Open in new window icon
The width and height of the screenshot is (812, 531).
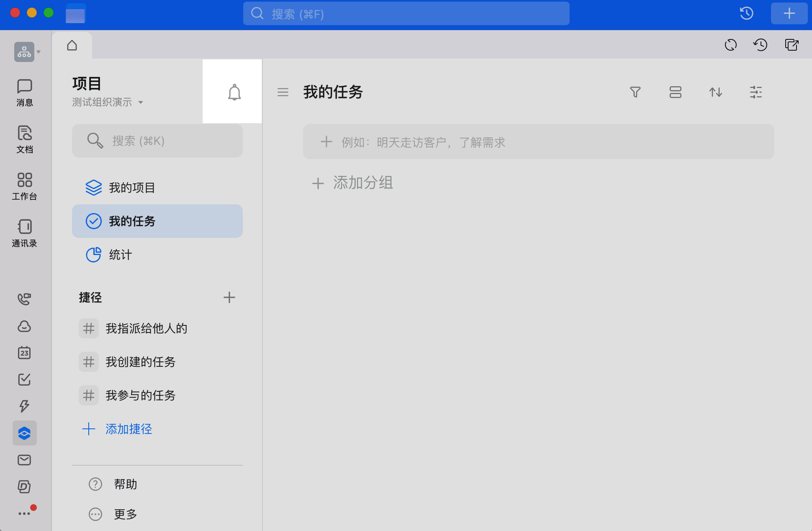click(x=791, y=45)
